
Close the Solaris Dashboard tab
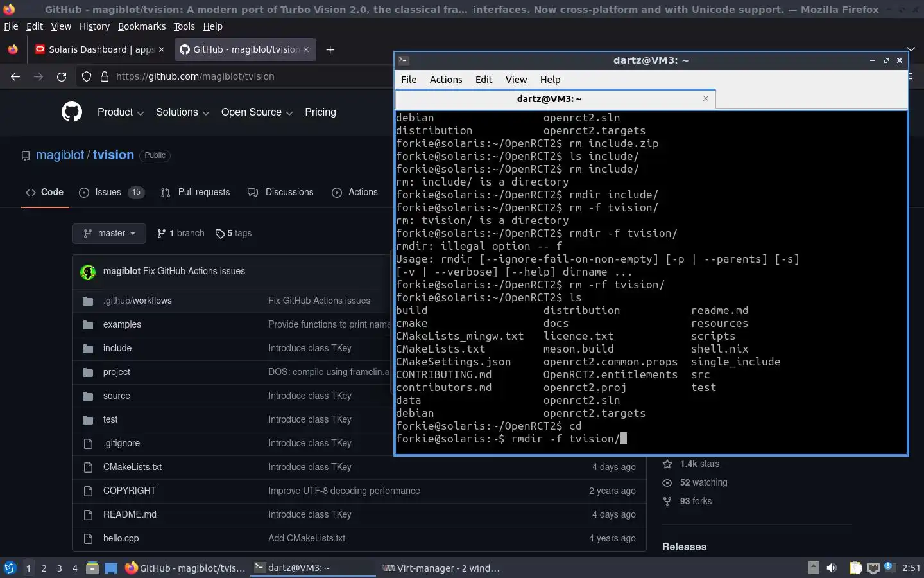162,49
